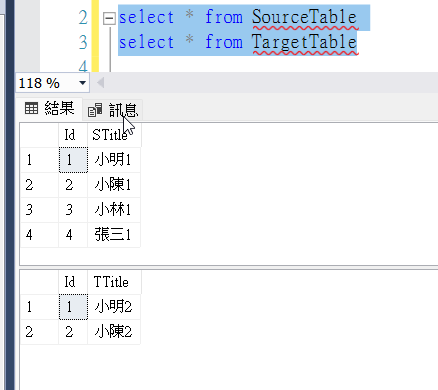Switch to the 結果 tab
This screenshot has height=390, width=438.
[x=50, y=109]
